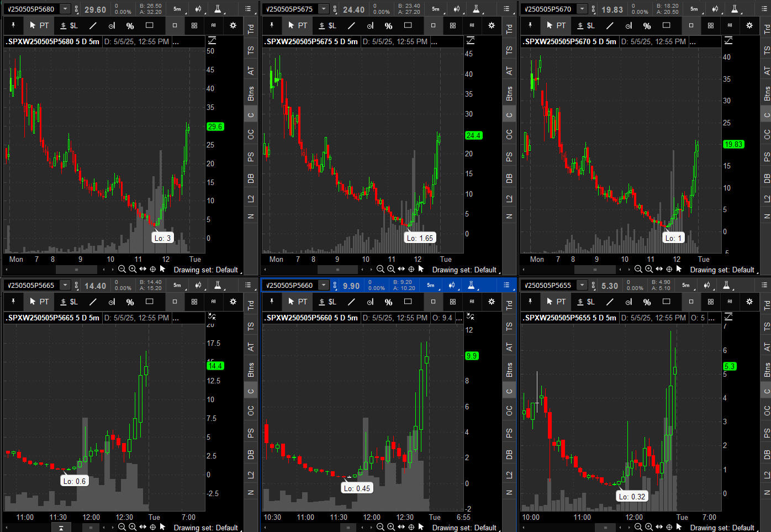
Task: Click the pin icon on the P5680 chart toolbar
Action: (x=13, y=25)
